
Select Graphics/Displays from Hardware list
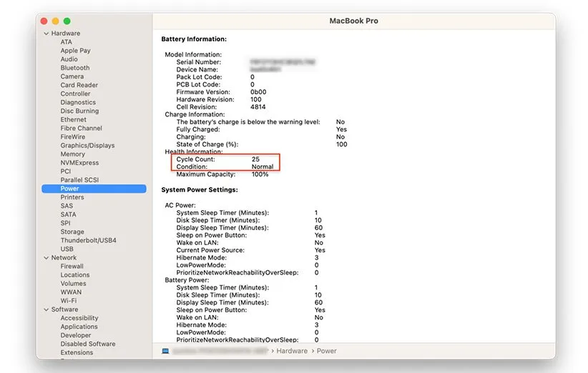[87, 146]
